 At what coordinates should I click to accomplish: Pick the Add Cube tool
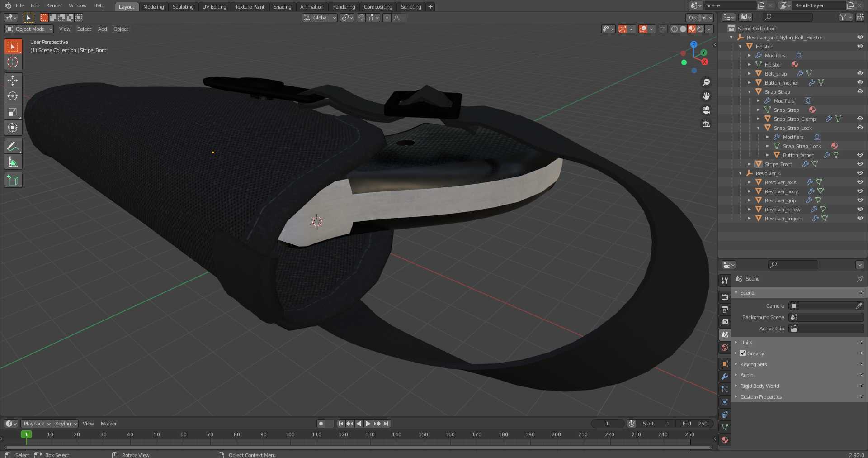point(13,180)
